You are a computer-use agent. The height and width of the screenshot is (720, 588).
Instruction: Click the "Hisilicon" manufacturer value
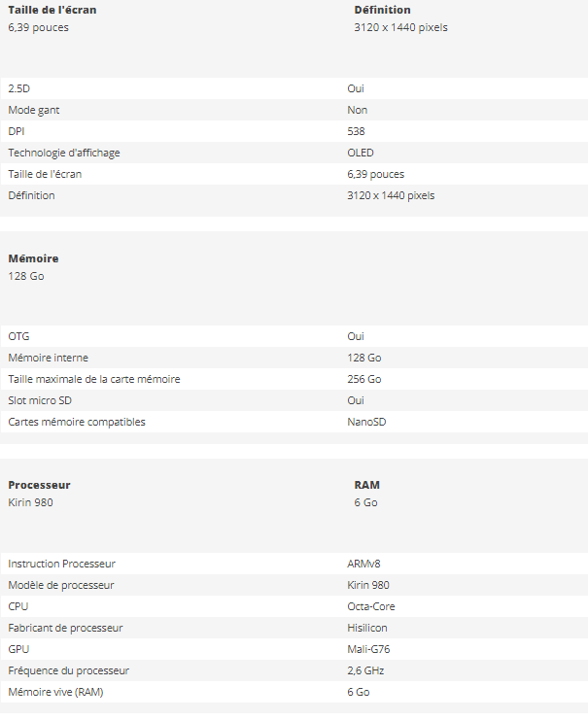pyautogui.click(x=366, y=628)
